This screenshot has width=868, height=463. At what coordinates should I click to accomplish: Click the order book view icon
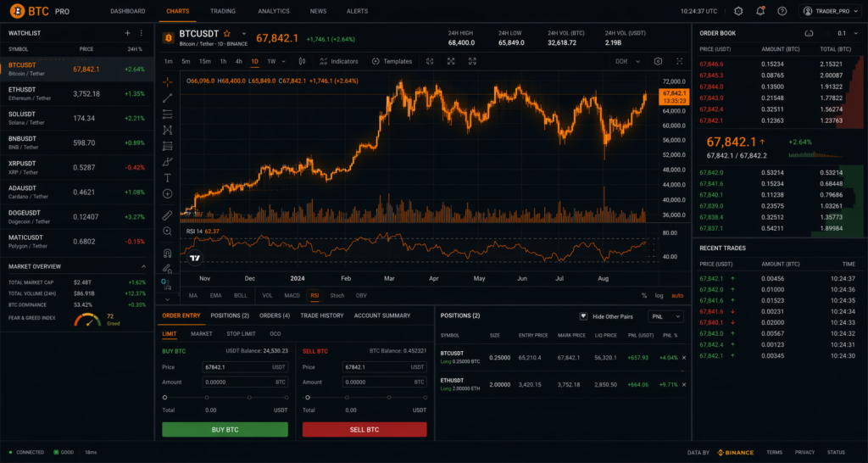(809, 33)
